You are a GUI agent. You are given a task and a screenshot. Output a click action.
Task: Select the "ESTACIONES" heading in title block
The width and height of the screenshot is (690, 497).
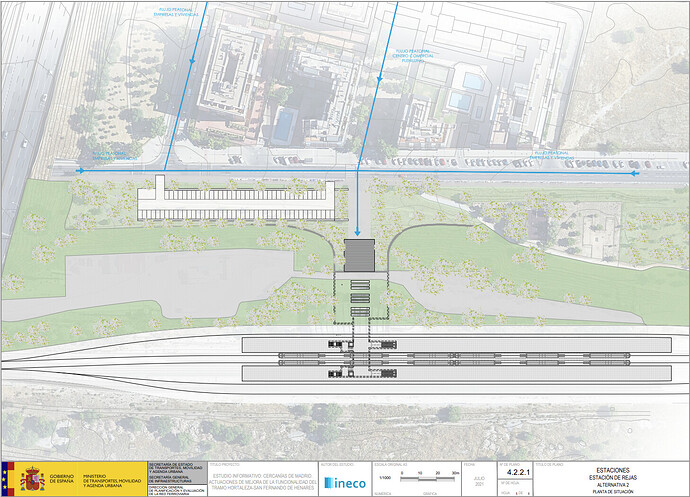point(613,470)
